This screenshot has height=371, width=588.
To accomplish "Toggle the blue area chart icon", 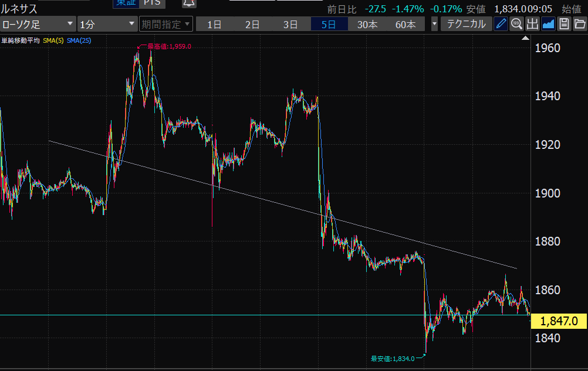I will pyautogui.click(x=548, y=25).
